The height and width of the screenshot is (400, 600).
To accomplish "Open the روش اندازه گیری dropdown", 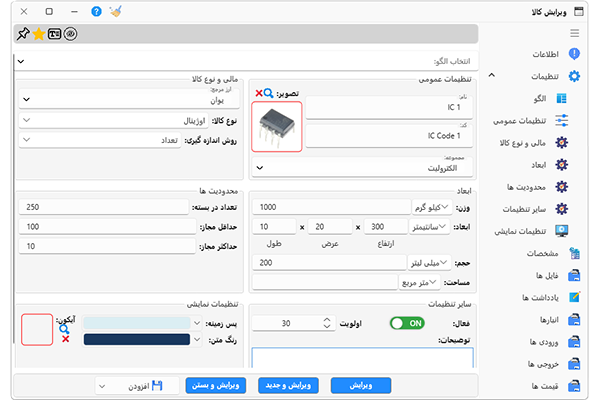I will [99, 140].
